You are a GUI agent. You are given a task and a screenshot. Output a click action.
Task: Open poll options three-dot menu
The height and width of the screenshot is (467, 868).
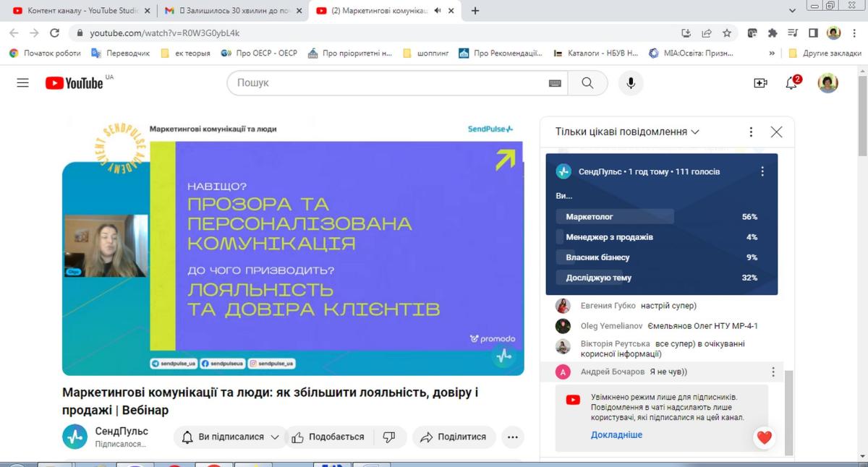(762, 171)
